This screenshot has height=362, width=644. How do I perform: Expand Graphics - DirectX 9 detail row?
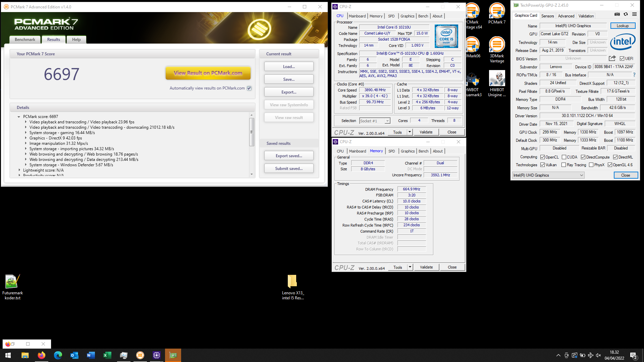(25, 138)
